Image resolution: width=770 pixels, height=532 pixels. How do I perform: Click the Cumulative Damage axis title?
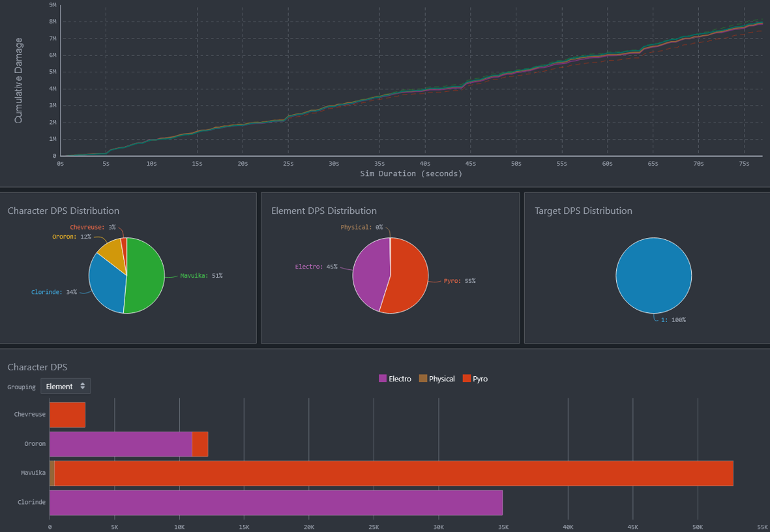(18, 81)
